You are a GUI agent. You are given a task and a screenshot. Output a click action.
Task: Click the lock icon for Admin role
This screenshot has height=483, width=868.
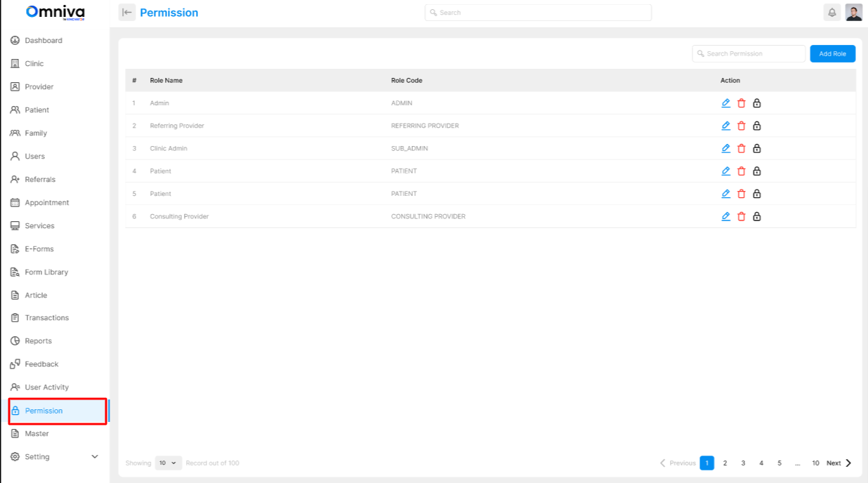click(756, 103)
